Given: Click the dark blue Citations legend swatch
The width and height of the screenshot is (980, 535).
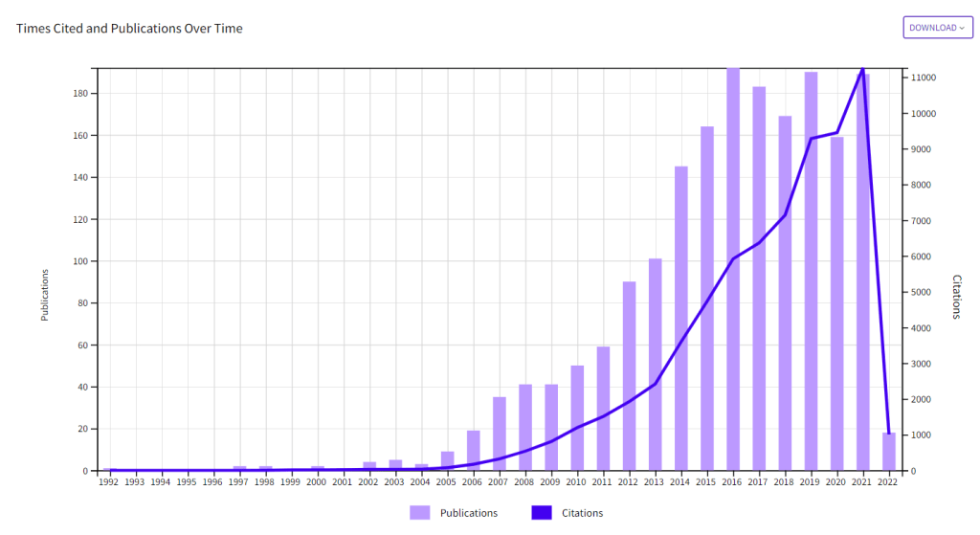Looking at the screenshot, I should [x=542, y=513].
